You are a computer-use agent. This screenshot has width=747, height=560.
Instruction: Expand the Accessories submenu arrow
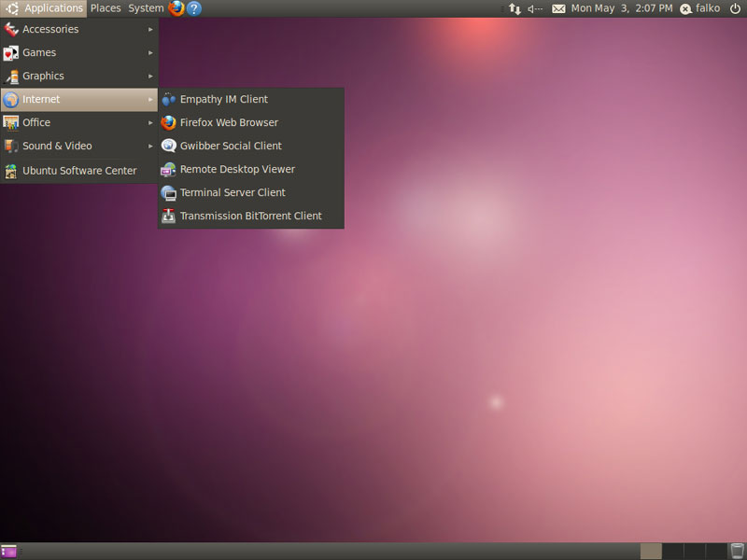click(x=150, y=30)
